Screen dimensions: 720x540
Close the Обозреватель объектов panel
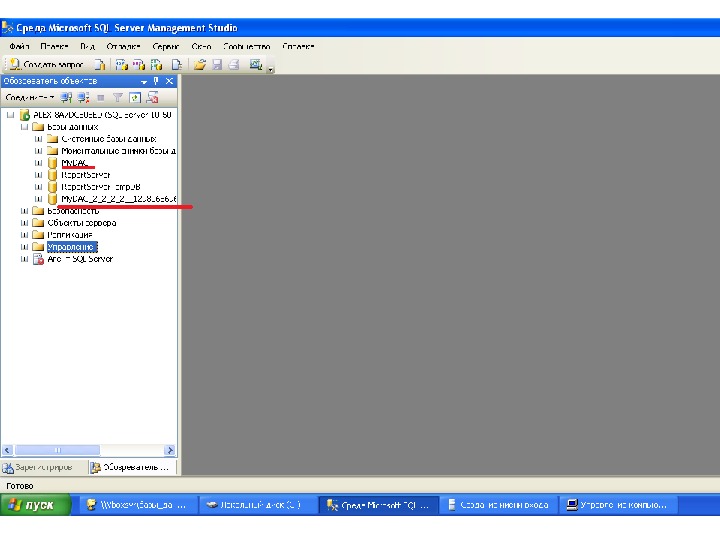coord(169,81)
